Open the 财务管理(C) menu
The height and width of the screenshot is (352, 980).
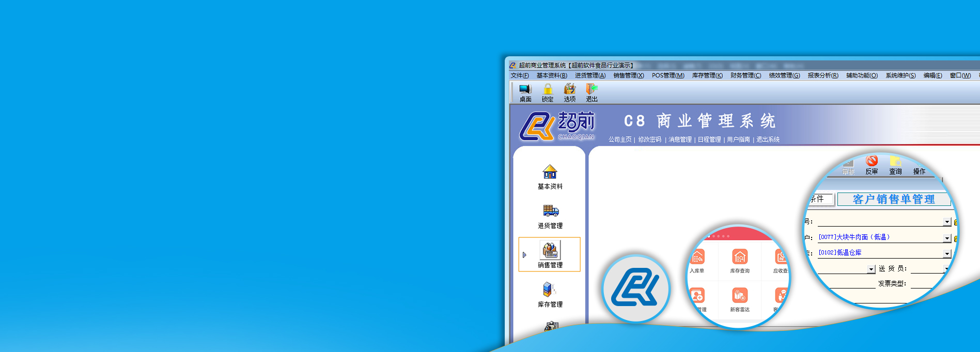point(746,75)
